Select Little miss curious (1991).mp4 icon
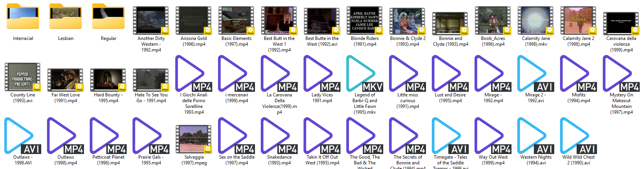Screen dimensions: 644x169 click(408, 73)
